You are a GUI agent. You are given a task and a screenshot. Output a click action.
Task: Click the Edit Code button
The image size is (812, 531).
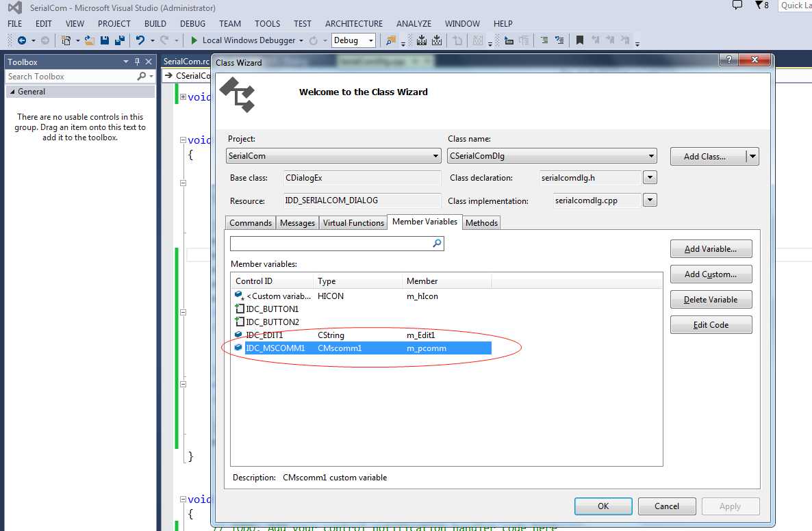point(711,325)
